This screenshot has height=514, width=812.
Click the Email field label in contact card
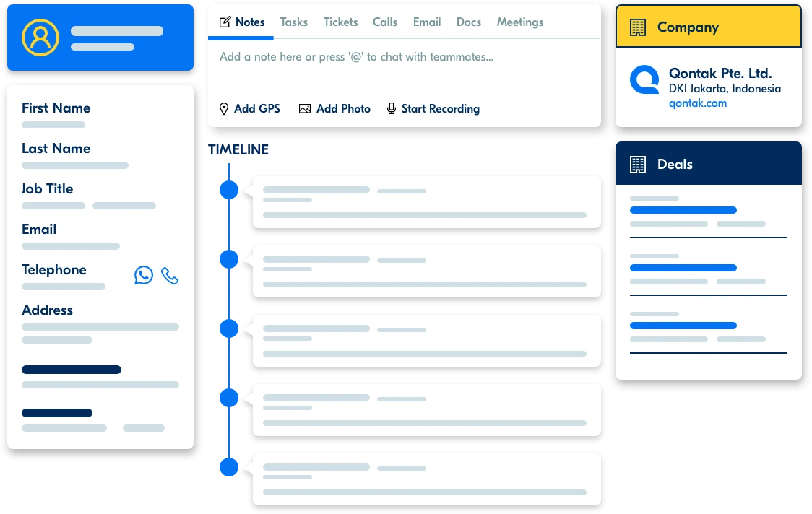pyautogui.click(x=39, y=230)
